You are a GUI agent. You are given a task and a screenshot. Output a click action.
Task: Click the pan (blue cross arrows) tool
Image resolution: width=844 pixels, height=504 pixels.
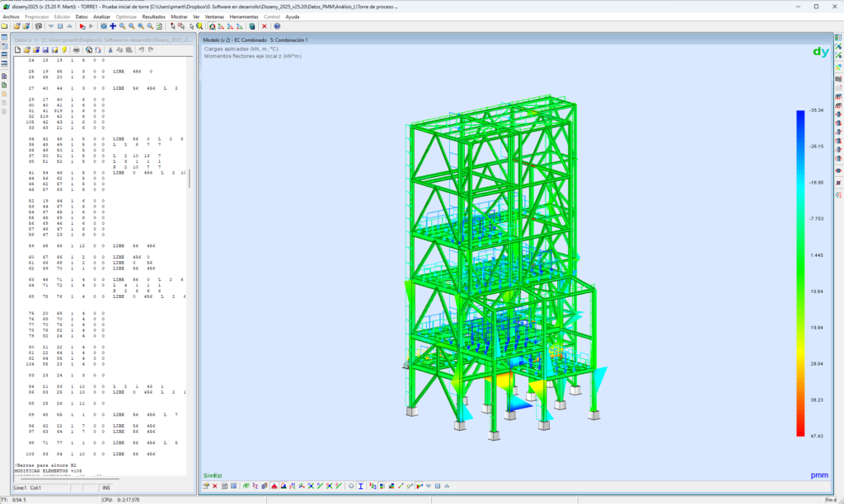113,26
